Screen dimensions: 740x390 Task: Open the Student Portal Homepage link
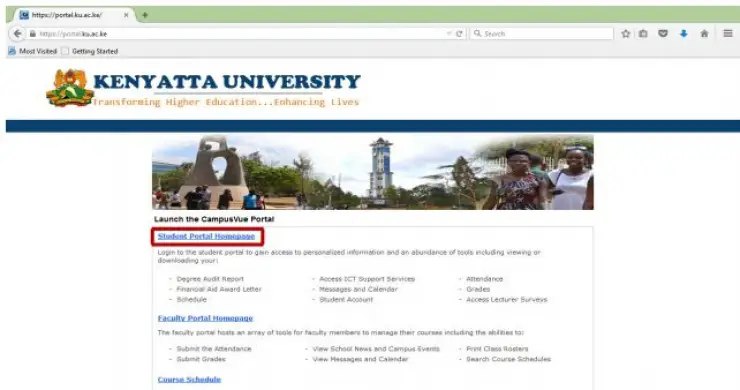[206, 236]
